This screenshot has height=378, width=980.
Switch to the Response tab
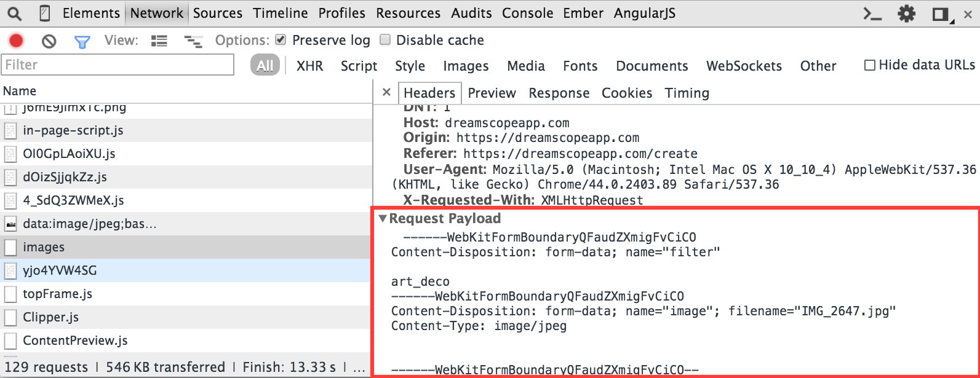559,93
